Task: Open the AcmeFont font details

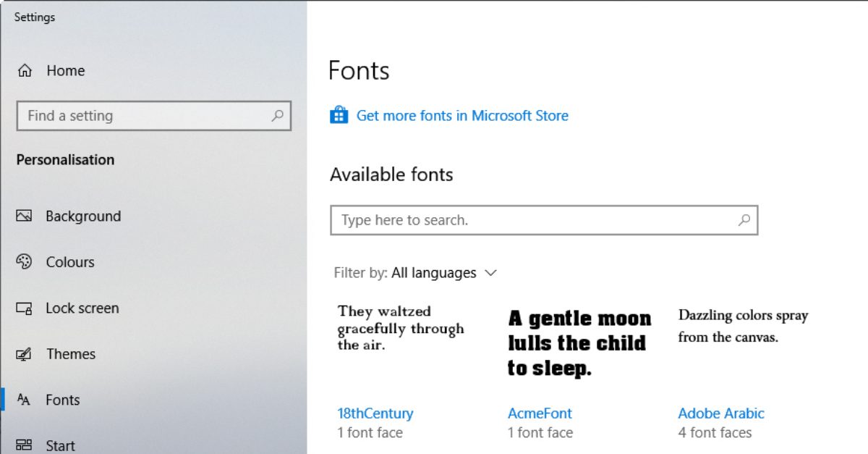Action: (539, 413)
